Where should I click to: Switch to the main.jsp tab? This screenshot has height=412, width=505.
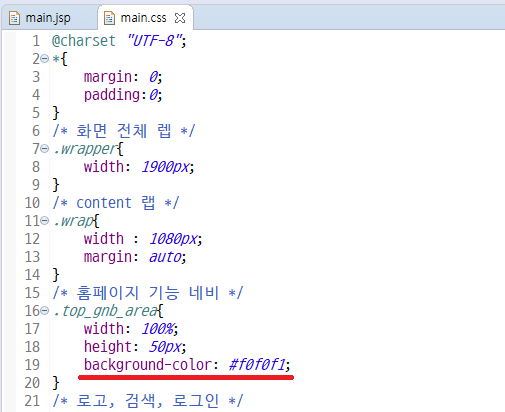coord(48,18)
